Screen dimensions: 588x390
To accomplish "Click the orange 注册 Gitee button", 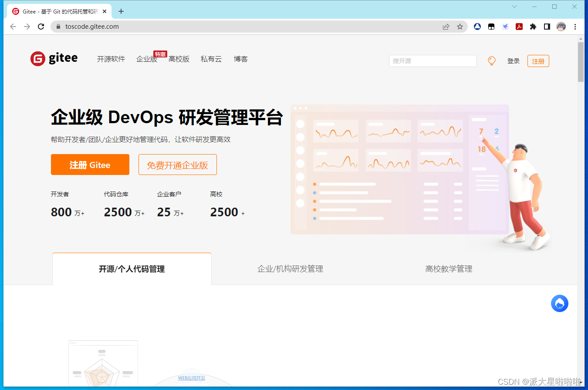I will point(90,165).
